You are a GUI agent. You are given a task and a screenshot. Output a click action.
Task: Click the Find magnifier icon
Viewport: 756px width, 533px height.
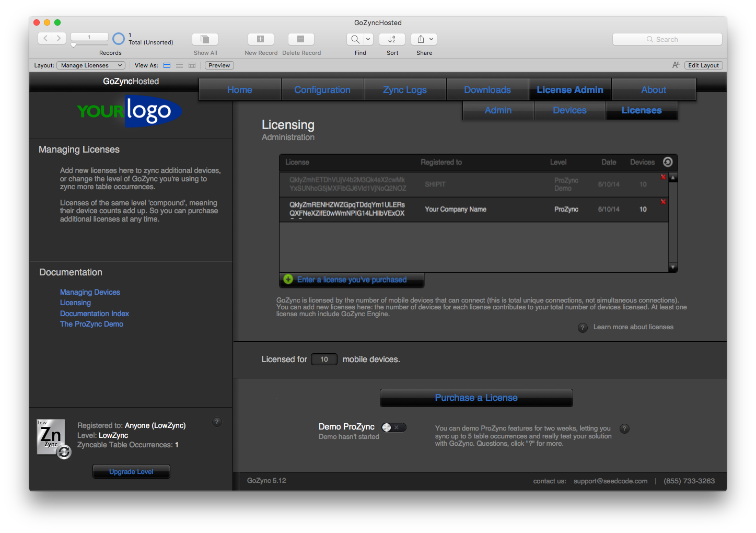click(x=355, y=39)
